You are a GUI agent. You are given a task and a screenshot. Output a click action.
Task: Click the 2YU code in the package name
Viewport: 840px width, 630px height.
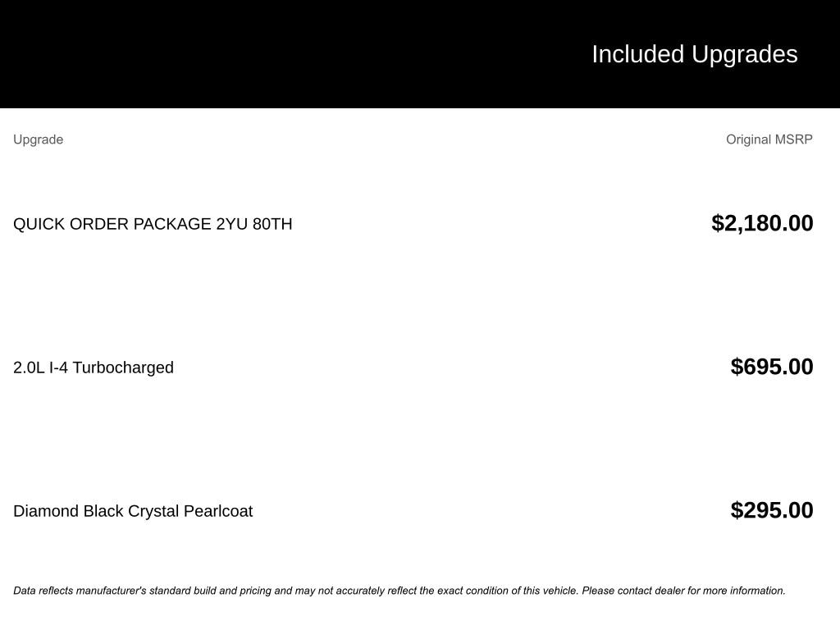point(231,224)
